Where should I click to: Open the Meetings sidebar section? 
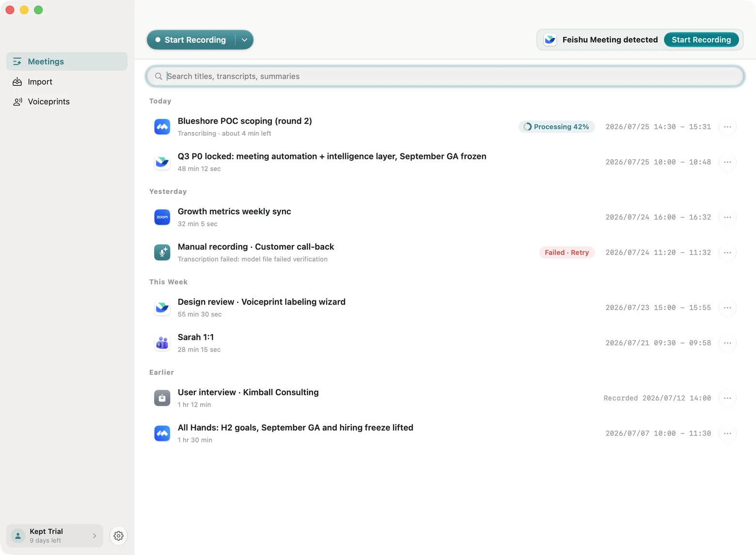67,62
